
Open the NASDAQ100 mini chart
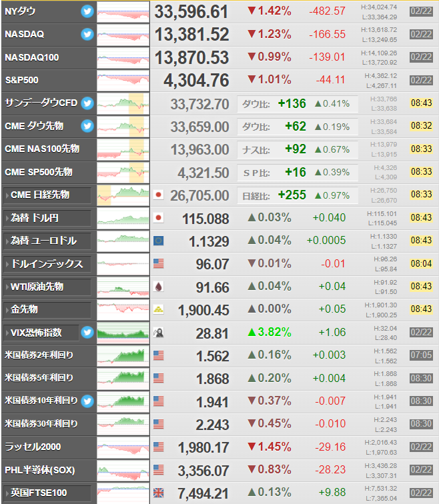pyautogui.click(x=123, y=57)
